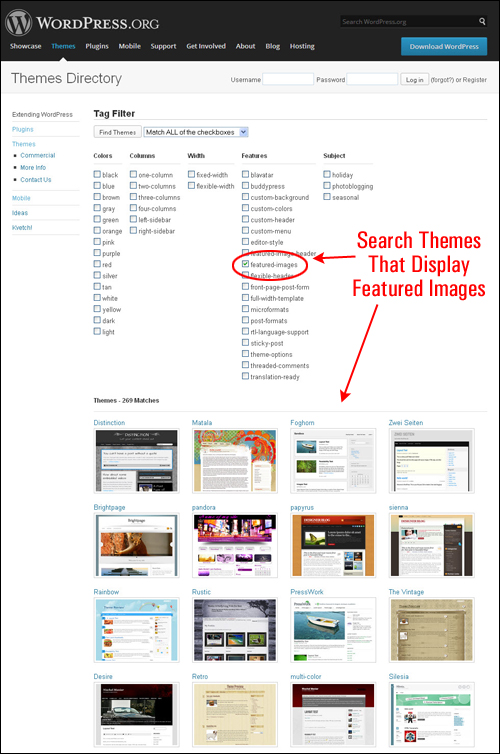Click into the Search WordPress.org field
This screenshot has width=500, height=754.
pos(410,21)
